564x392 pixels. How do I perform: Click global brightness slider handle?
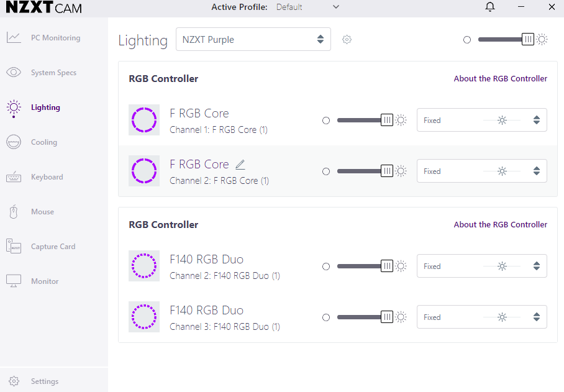(528, 39)
